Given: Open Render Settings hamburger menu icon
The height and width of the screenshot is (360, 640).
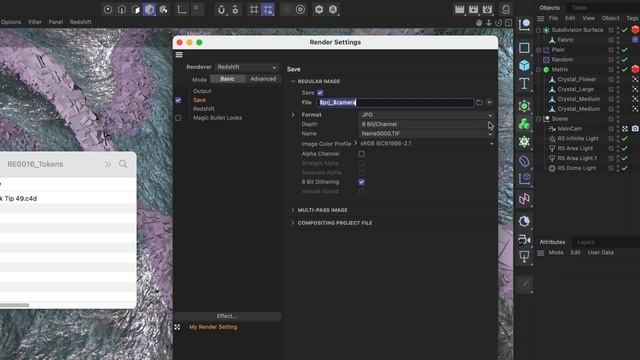Looking at the screenshot, I should (x=179, y=55).
